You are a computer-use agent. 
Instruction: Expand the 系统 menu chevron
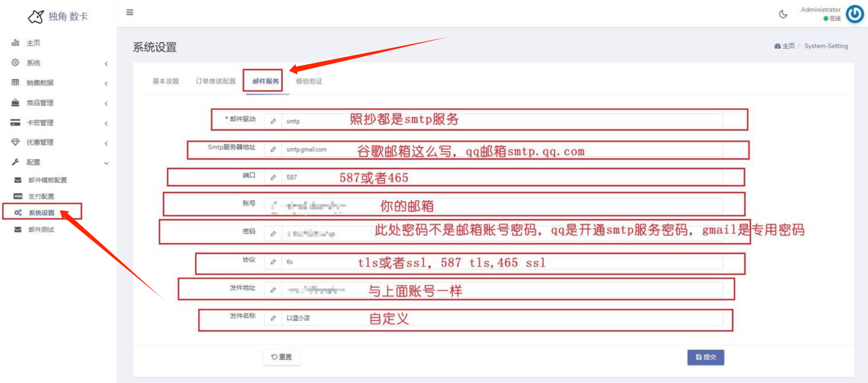click(x=106, y=63)
